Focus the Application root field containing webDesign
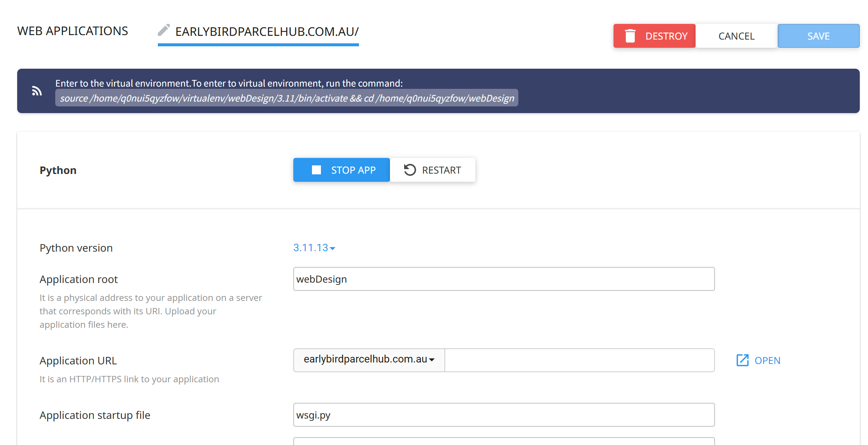Image resolution: width=868 pixels, height=445 pixels. [504, 279]
